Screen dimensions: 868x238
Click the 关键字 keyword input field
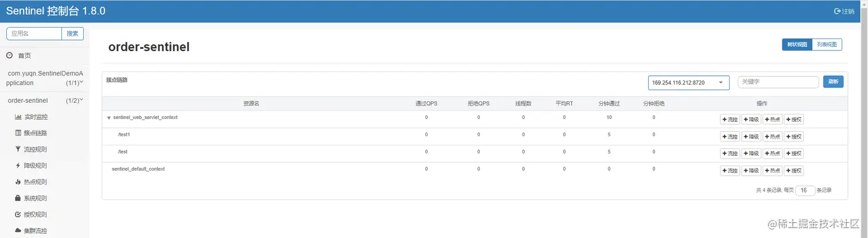pyautogui.click(x=778, y=82)
